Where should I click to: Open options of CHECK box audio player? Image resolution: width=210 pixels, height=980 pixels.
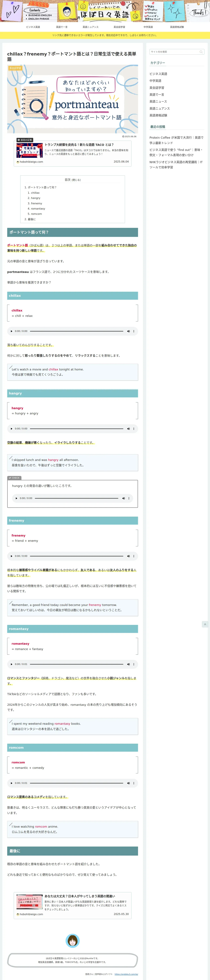[129, 498]
